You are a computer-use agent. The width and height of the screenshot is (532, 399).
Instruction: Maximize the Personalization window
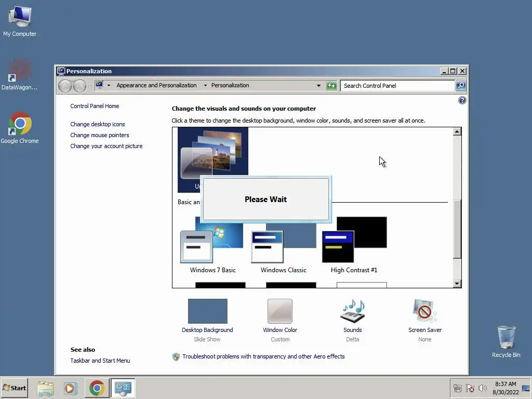pyautogui.click(x=453, y=71)
